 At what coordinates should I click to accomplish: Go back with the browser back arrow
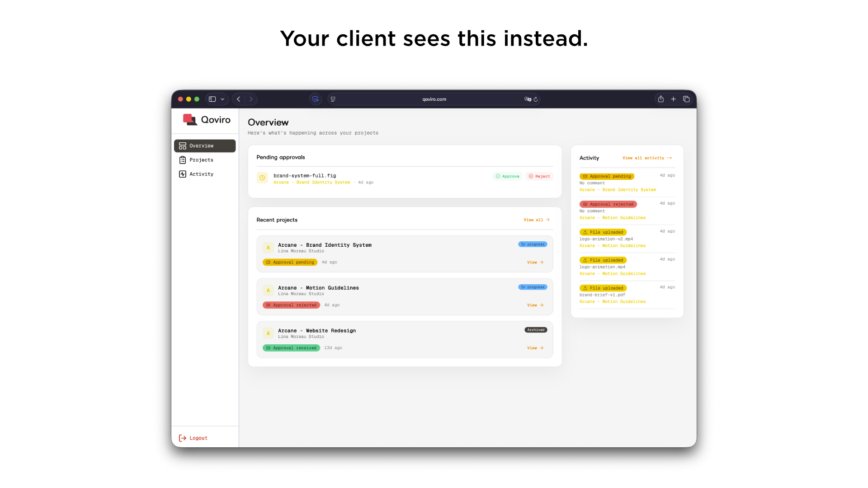238,99
